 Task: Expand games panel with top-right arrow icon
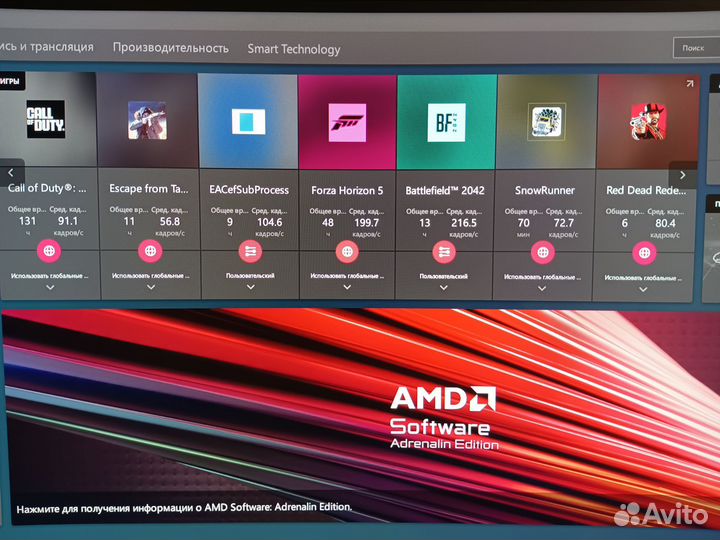tap(688, 84)
